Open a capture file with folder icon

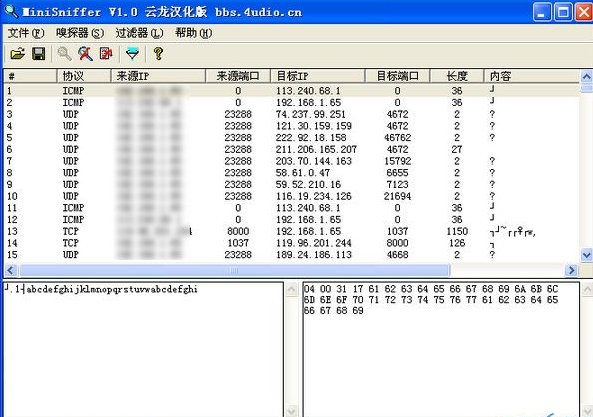[x=17, y=54]
